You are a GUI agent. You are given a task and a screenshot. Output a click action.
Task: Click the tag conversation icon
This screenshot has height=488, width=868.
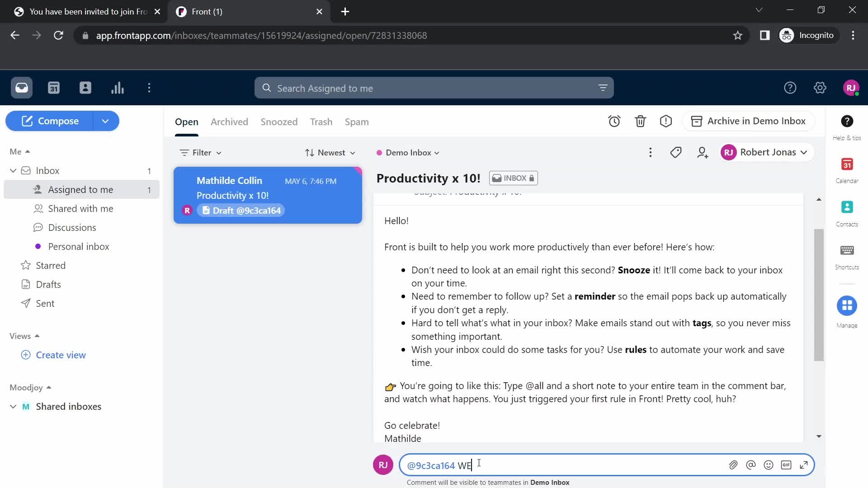(677, 152)
